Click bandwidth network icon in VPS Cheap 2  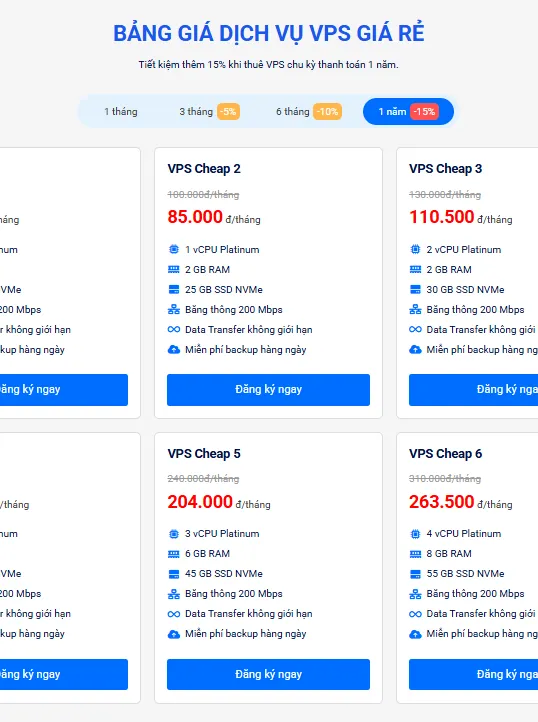coord(174,309)
